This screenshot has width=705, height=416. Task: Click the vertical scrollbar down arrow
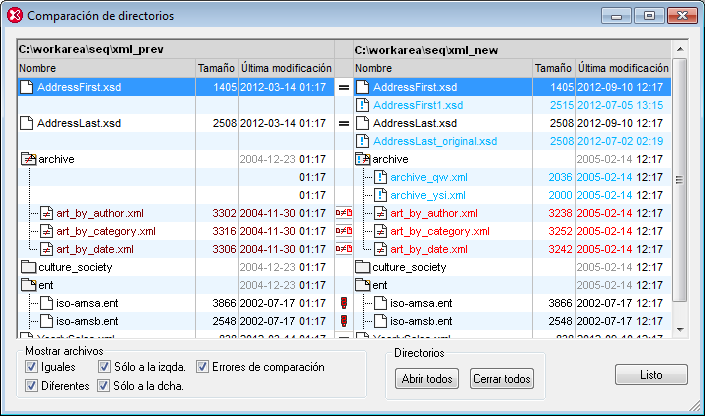pos(680,331)
